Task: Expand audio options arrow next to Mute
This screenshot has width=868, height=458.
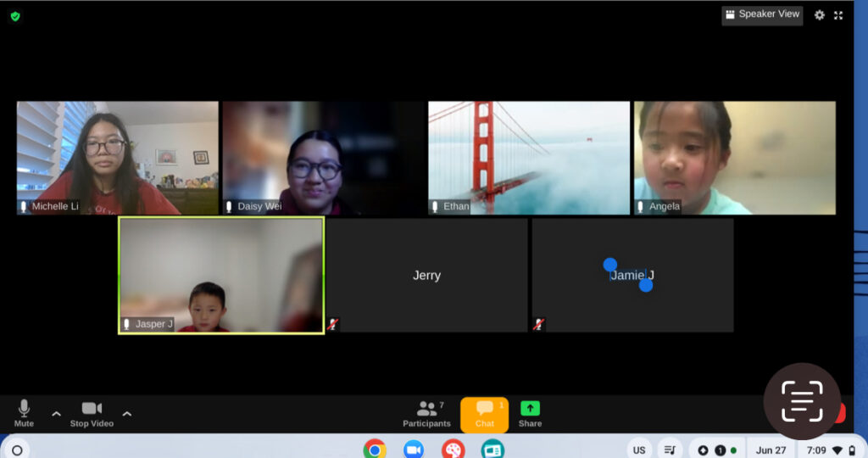Action: (57, 414)
